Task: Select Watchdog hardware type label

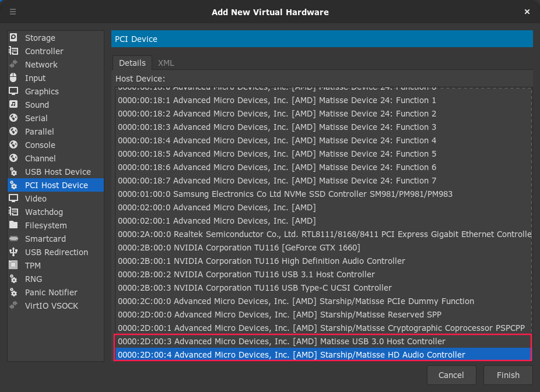Action: click(x=44, y=212)
